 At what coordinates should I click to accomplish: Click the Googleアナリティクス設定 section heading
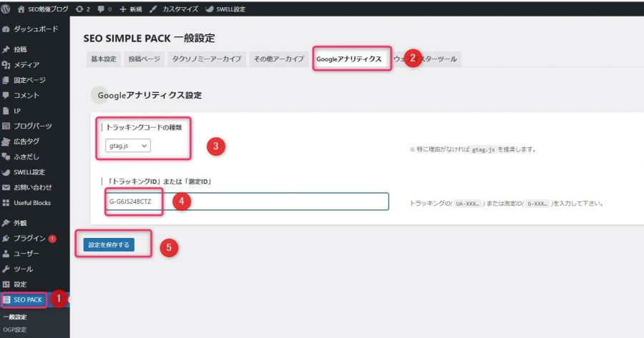(x=150, y=95)
